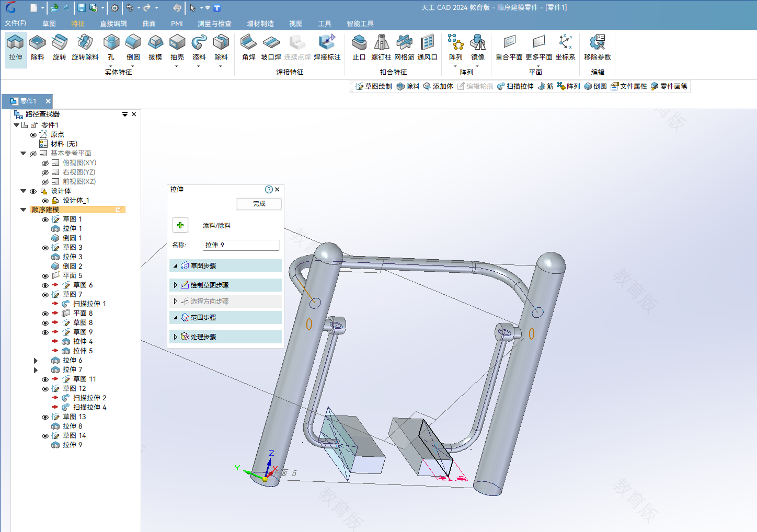Hide 草图 1 using its eye icon

pos(45,219)
